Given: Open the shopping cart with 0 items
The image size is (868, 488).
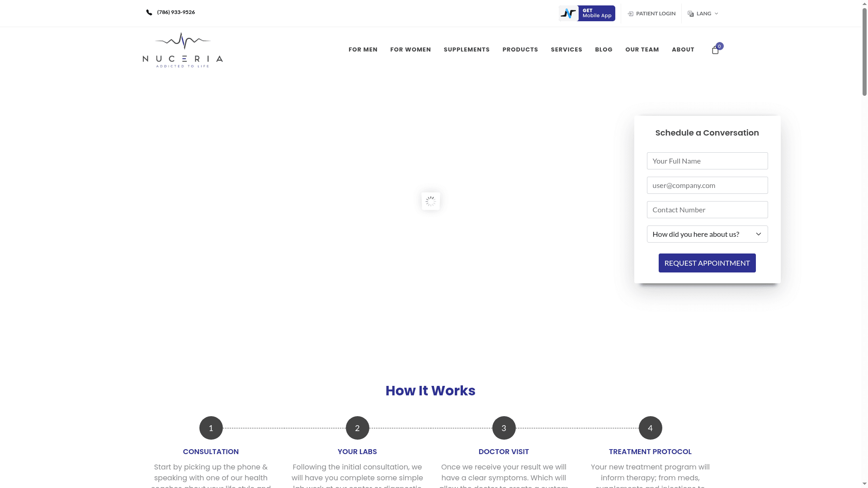Looking at the screenshot, I should 716,50.
